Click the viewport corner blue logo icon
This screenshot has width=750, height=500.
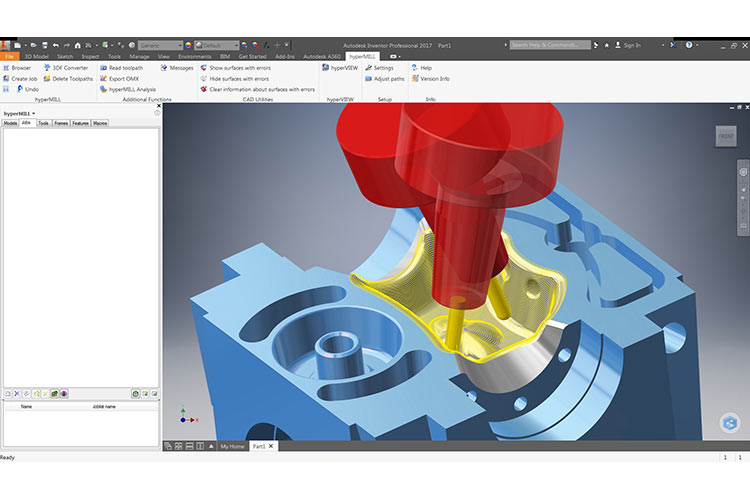pos(730,422)
